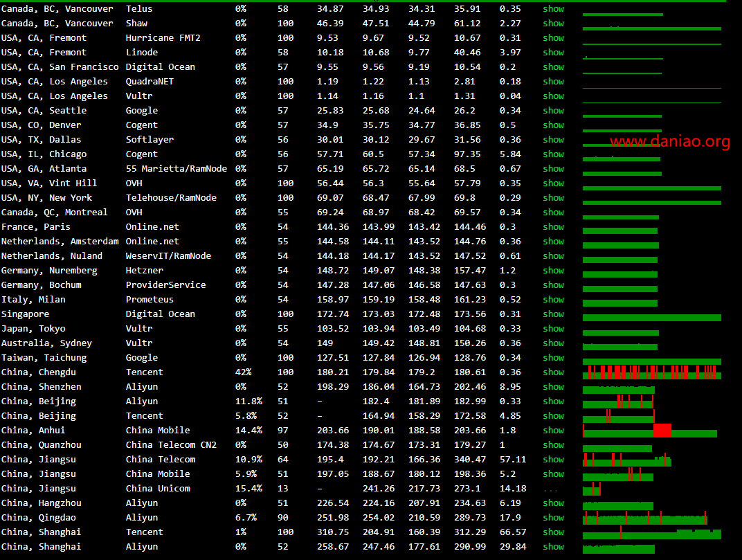Open 'show' for Cogent Denver row

pos(553,125)
